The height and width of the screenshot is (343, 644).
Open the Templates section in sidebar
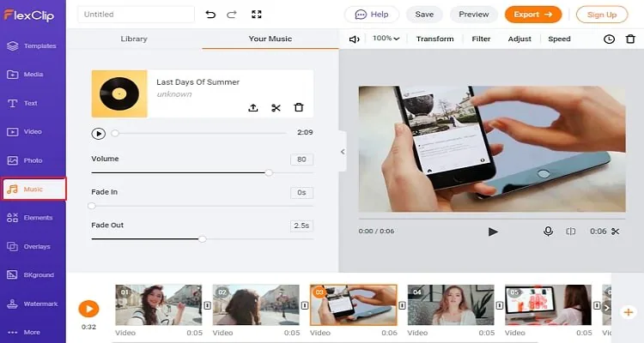pos(32,46)
